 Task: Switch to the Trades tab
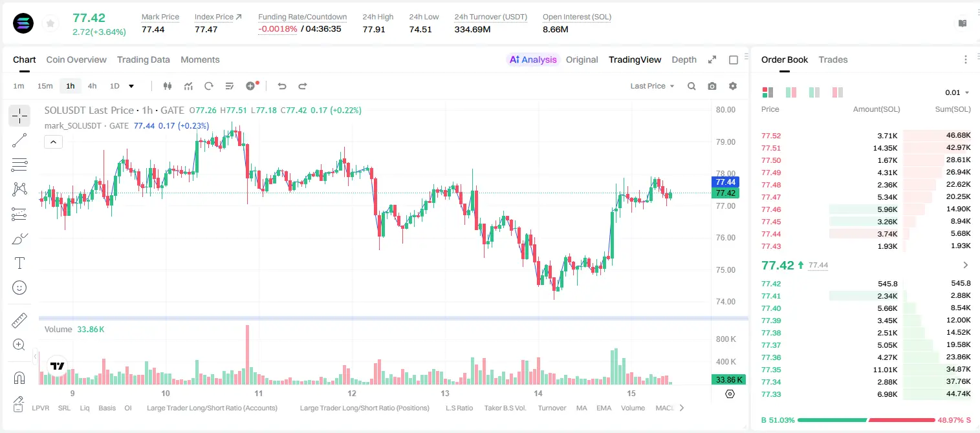833,59
